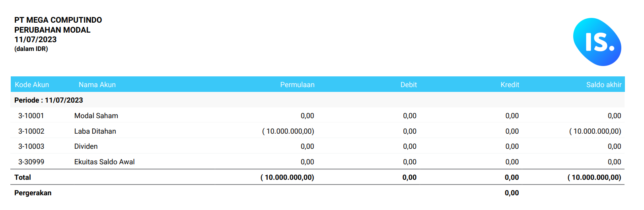The image size is (644, 210).
Task: Click the Ekuitas Saldo Awal account name
Action: click(x=104, y=162)
